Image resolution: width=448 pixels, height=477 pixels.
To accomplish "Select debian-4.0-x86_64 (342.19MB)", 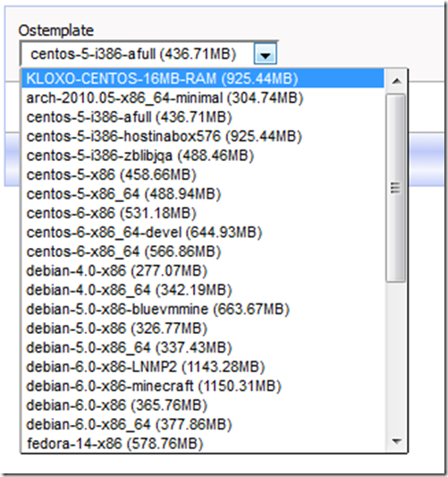I will coord(203,290).
